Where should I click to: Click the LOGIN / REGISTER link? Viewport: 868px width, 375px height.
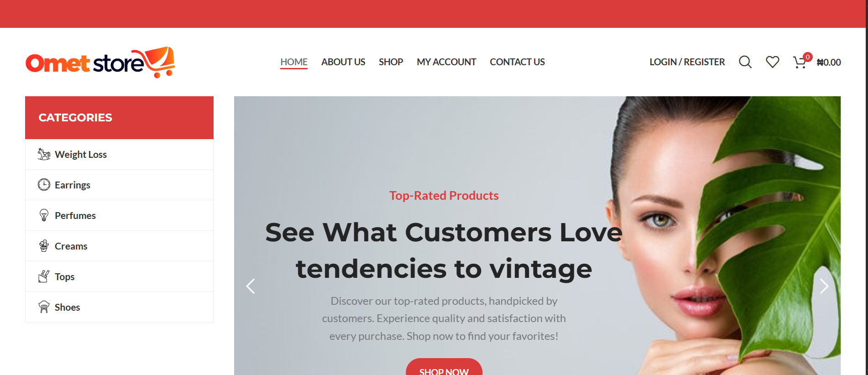click(x=687, y=62)
